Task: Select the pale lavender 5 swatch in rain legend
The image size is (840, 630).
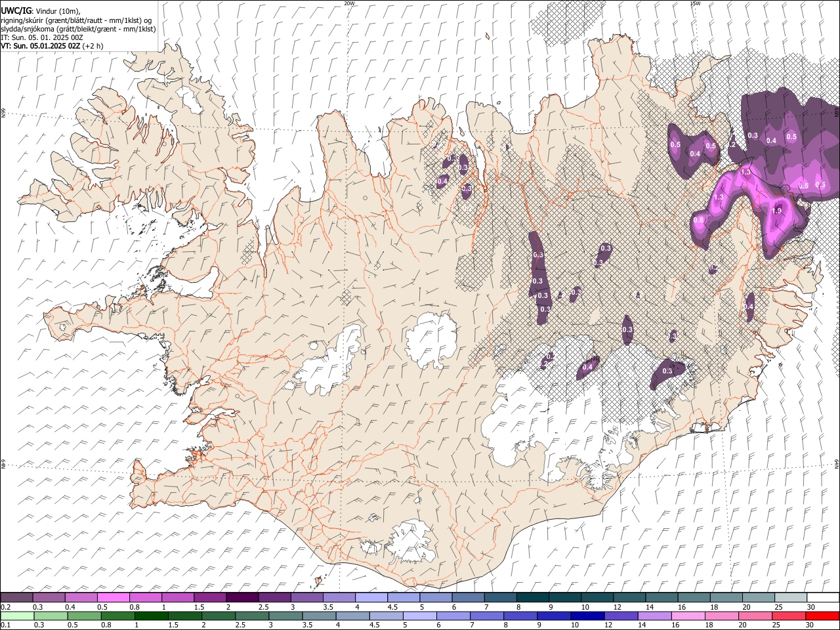Action: click(x=419, y=616)
